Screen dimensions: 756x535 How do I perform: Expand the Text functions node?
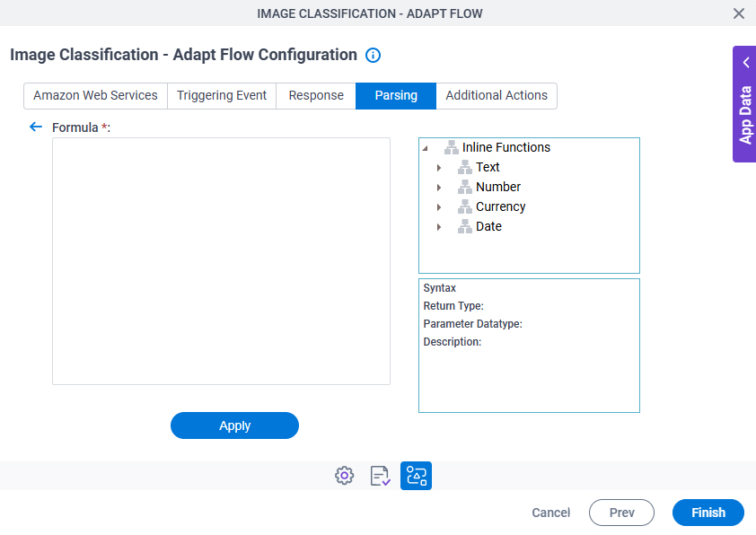click(439, 168)
